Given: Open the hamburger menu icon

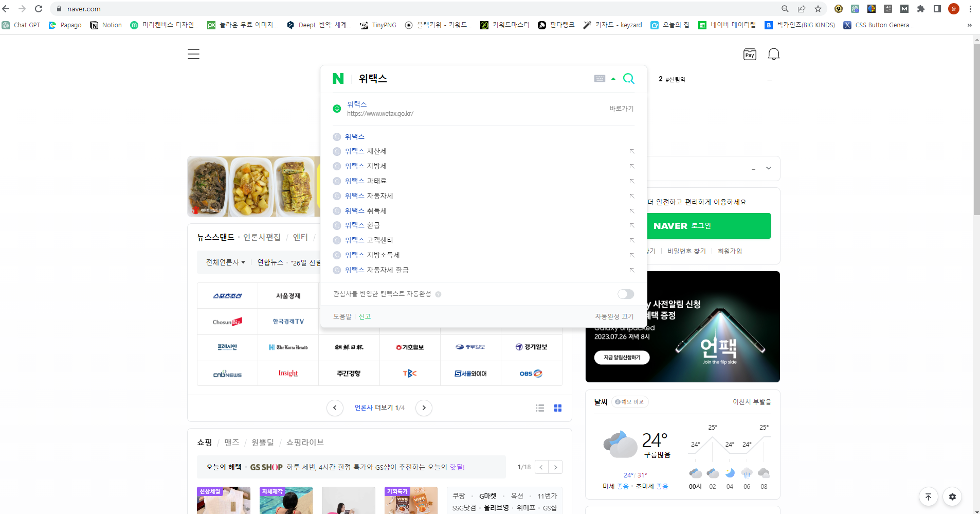Looking at the screenshot, I should pyautogui.click(x=193, y=54).
